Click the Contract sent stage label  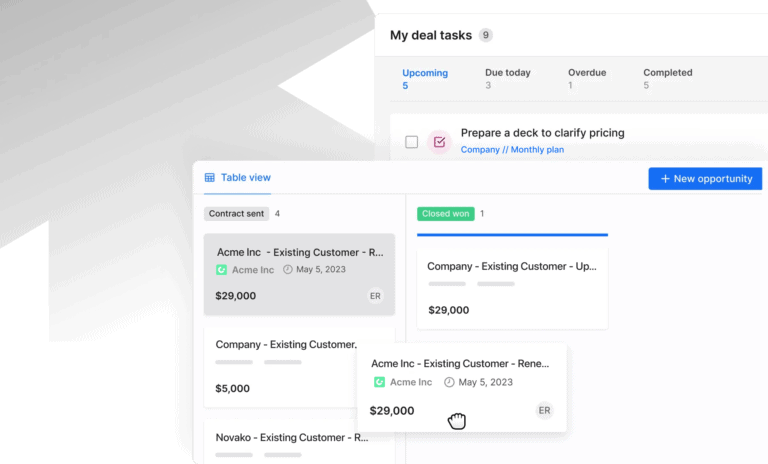(x=236, y=214)
